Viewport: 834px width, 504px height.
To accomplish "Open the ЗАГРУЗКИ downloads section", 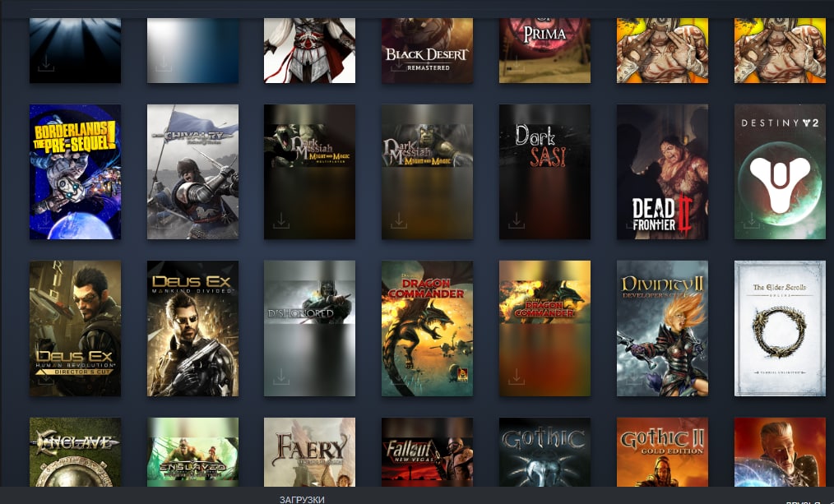I will click(x=302, y=500).
